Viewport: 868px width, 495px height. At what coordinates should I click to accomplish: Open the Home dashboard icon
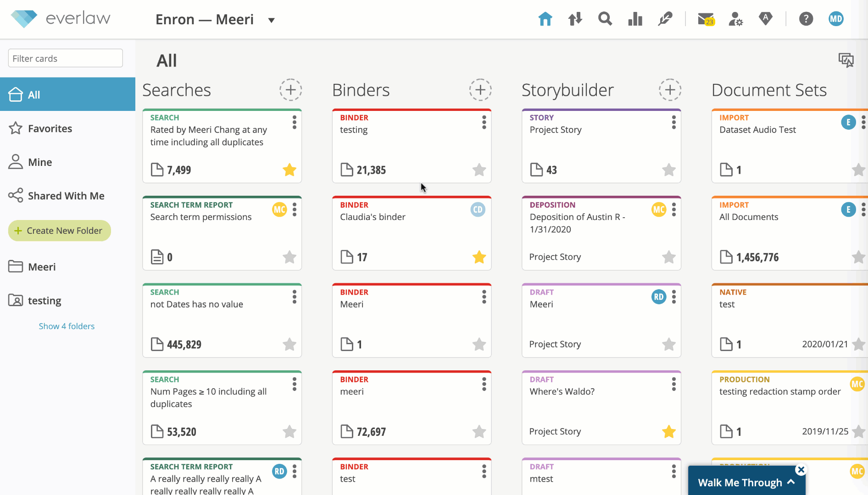pos(545,19)
